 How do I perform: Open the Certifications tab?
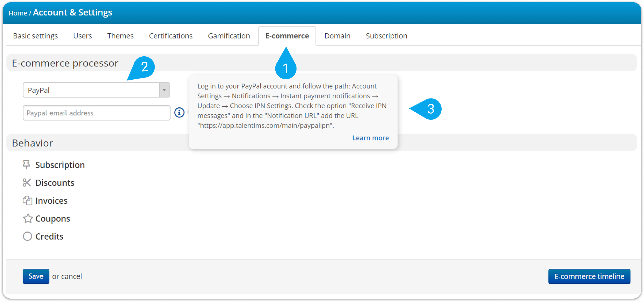pyautogui.click(x=171, y=36)
